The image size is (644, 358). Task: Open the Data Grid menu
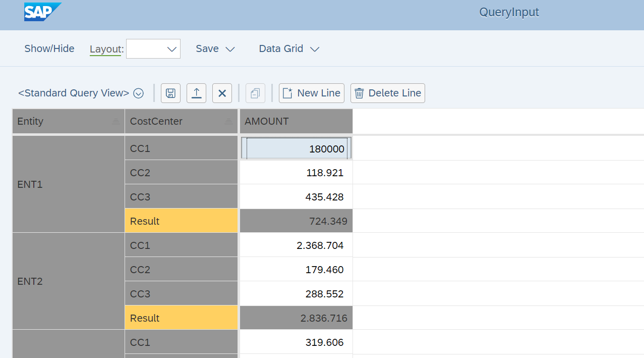(x=289, y=49)
